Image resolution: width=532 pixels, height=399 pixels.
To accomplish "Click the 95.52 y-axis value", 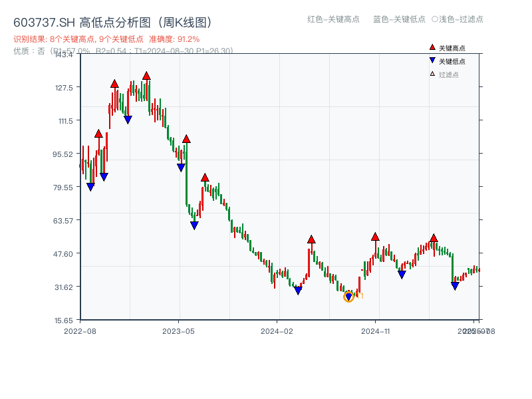I will 63,154.
